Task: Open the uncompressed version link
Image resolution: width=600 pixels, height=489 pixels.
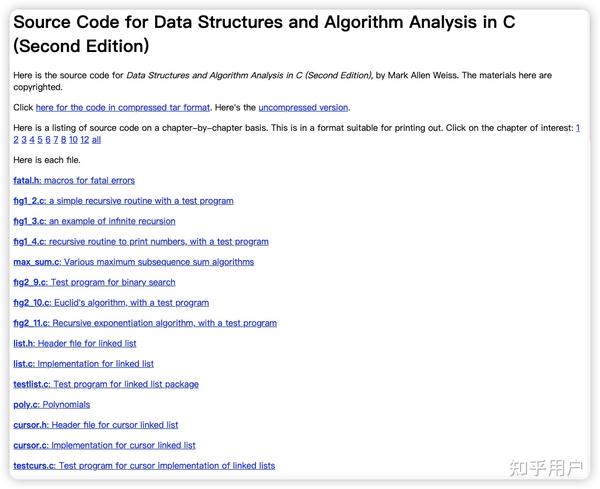Action: pyautogui.click(x=303, y=107)
